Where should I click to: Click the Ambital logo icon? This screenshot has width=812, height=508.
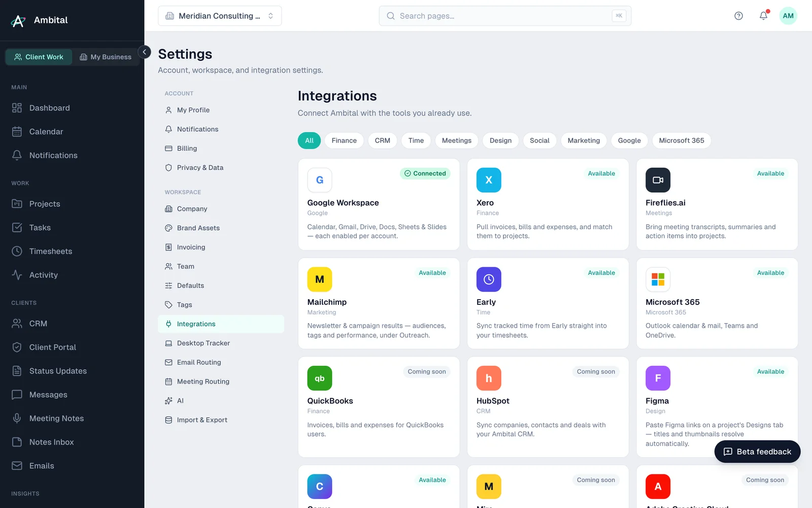18,20
